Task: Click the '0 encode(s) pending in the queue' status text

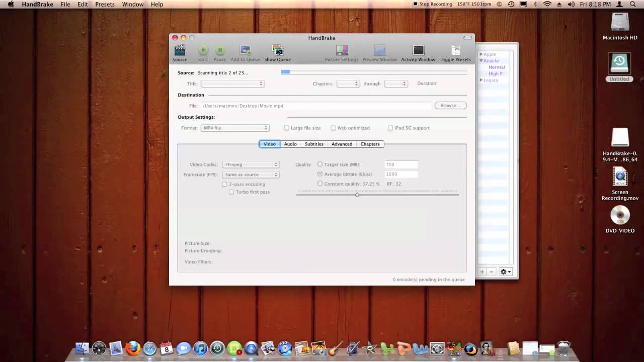Action: pyautogui.click(x=429, y=280)
